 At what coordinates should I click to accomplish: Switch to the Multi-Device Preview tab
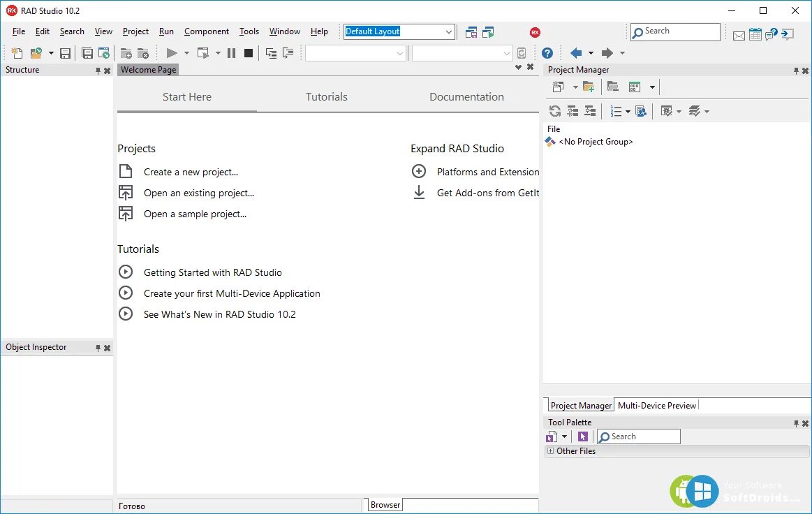[656, 406]
